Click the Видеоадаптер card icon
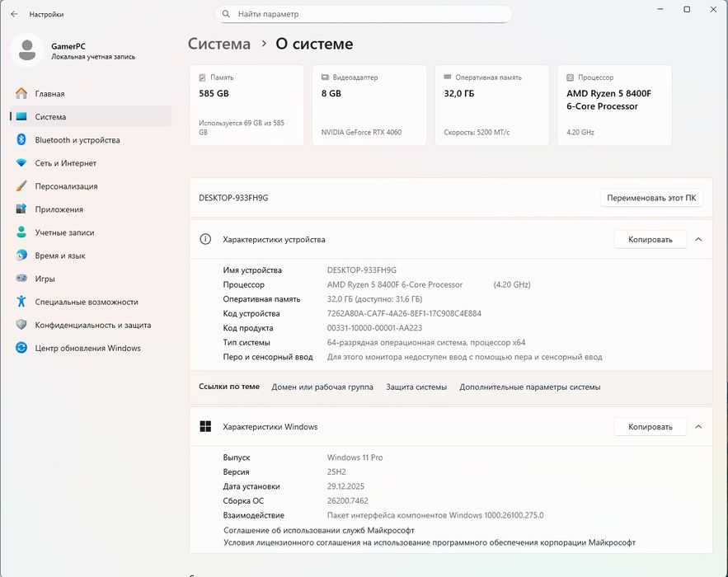The image size is (728, 577). tap(325, 77)
